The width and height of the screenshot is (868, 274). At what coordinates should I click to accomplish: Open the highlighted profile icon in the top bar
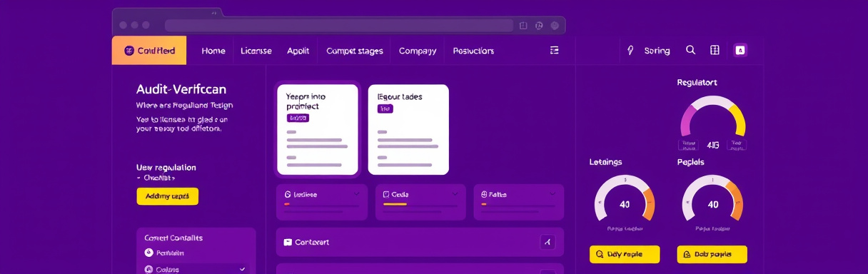pyautogui.click(x=740, y=50)
